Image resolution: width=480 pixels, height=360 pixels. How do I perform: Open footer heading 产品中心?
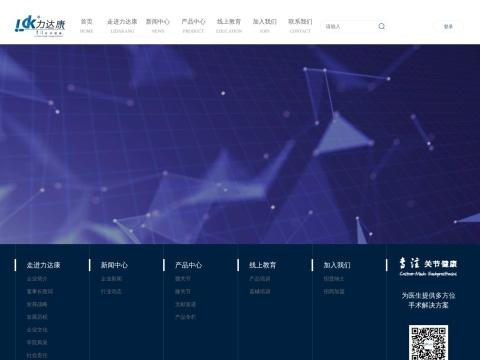point(189,265)
